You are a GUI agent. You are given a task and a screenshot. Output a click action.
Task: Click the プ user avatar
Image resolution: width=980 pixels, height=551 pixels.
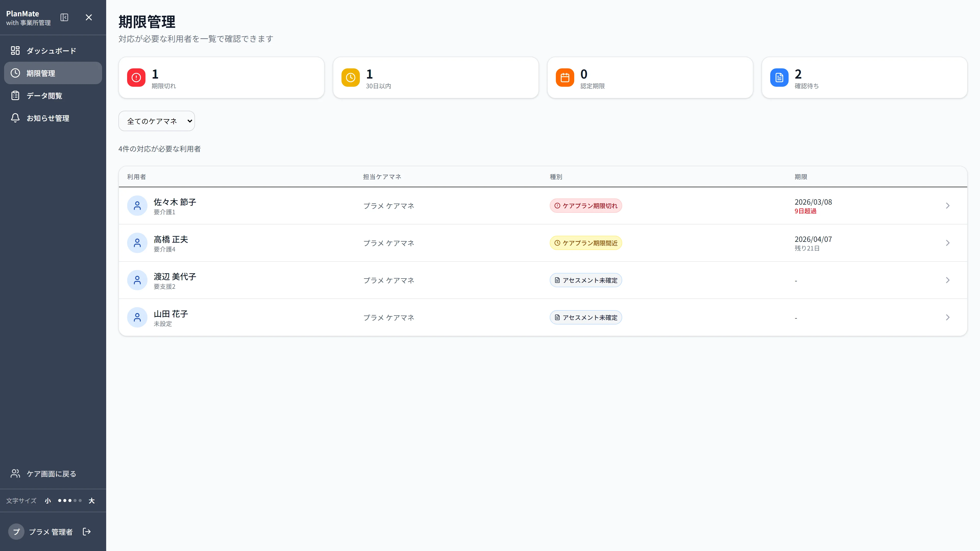pyautogui.click(x=16, y=532)
